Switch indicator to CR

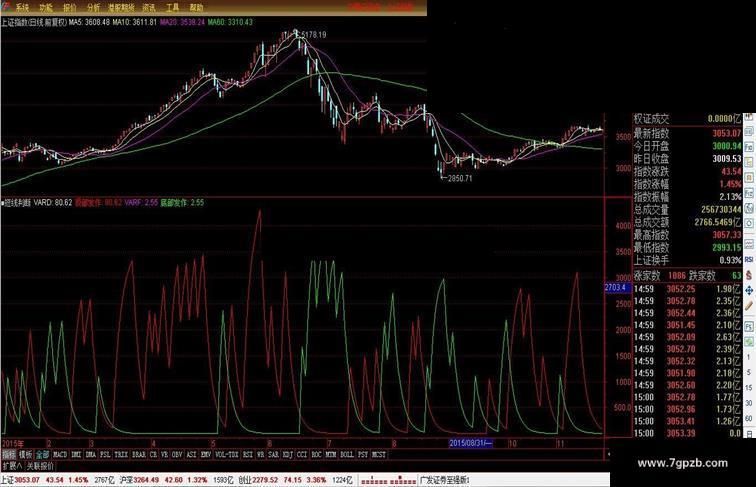(153, 454)
